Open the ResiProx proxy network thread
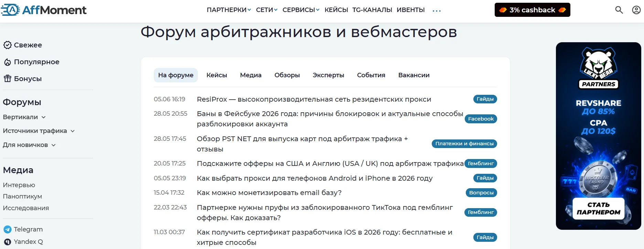 pos(314,99)
